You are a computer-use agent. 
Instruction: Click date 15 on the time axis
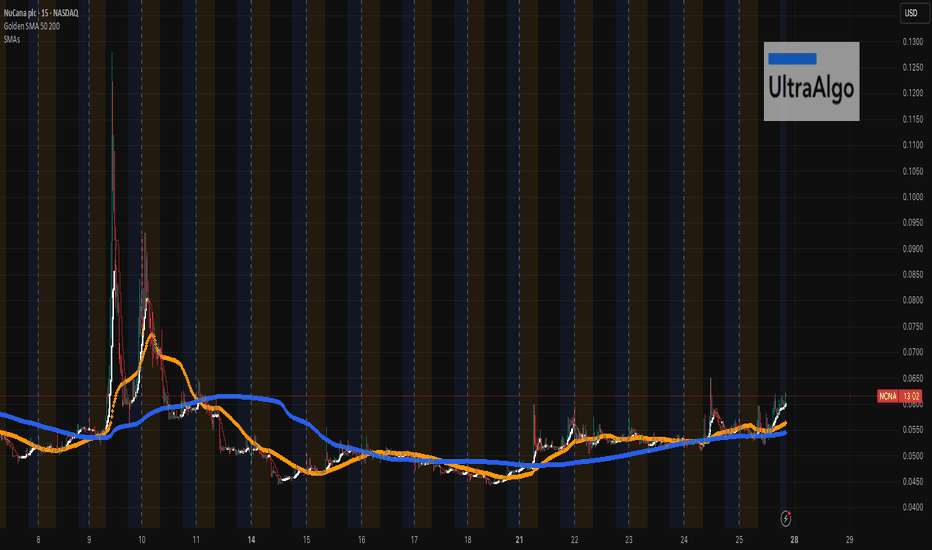(x=306, y=540)
